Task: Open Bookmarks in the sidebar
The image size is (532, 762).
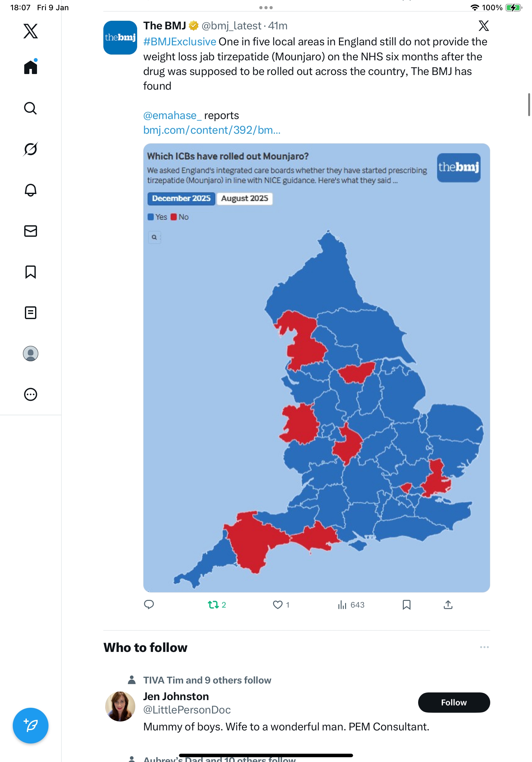Action: pyautogui.click(x=31, y=272)
